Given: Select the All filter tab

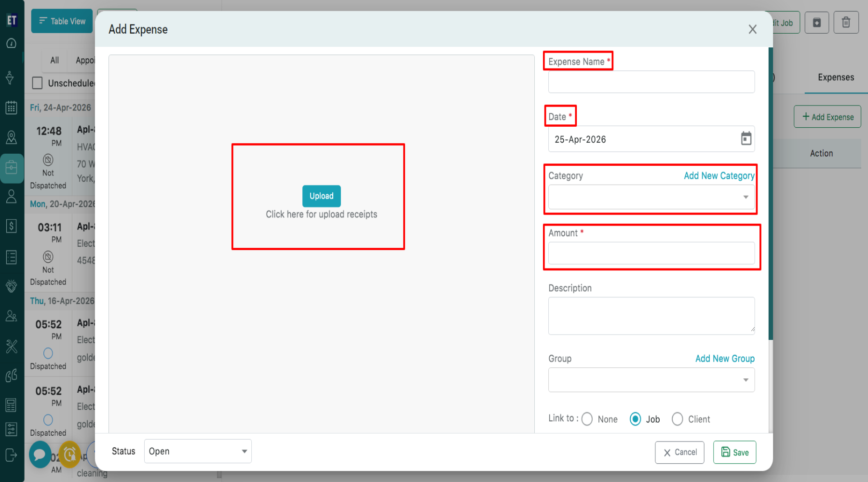Looking at the screenshot, I should coord(54,60).
